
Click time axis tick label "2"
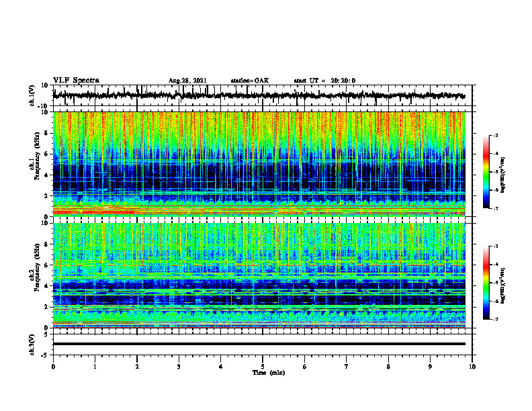137,367
